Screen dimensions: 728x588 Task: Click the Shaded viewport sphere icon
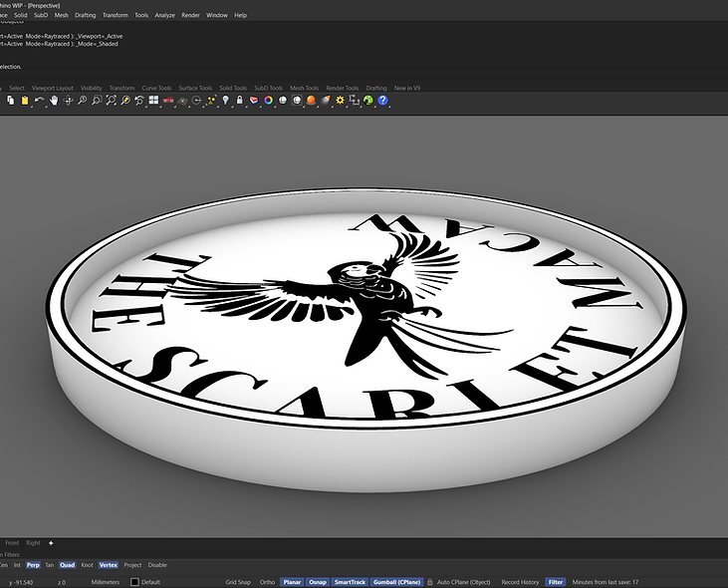click(x=283, y=100)
